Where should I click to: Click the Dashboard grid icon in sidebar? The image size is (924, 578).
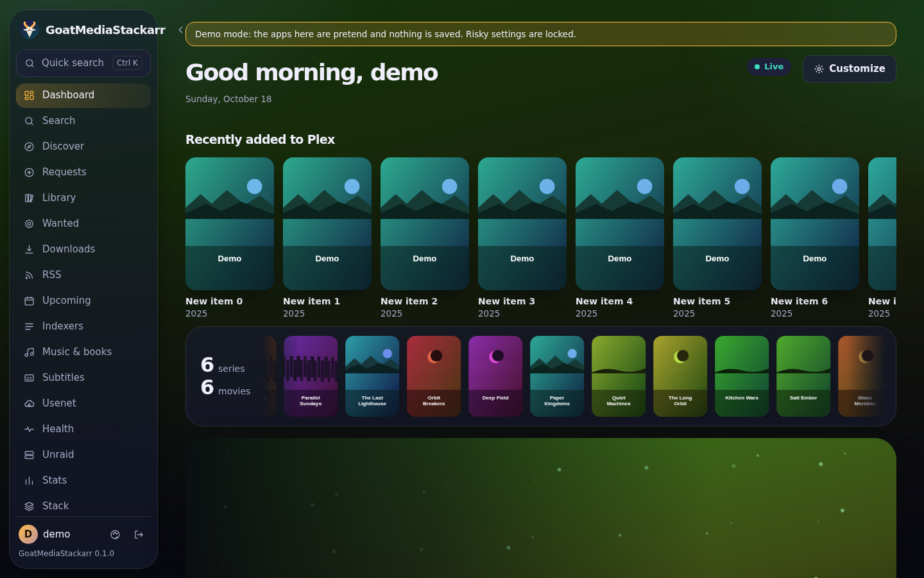29,96
